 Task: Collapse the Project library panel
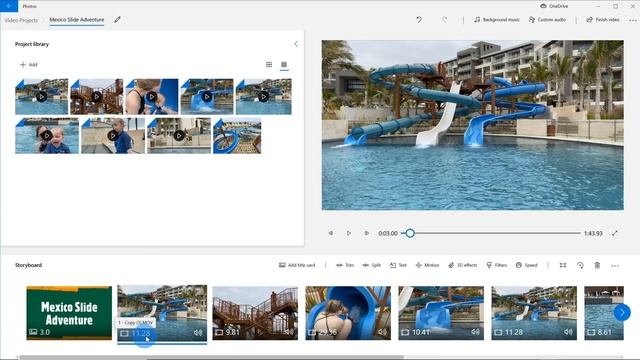click(x=296, y=44)
